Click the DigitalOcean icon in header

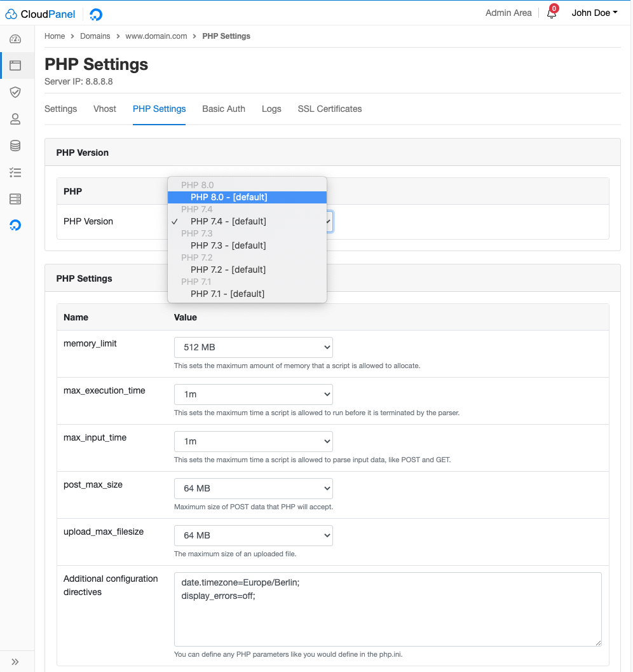tap(96, 14)
